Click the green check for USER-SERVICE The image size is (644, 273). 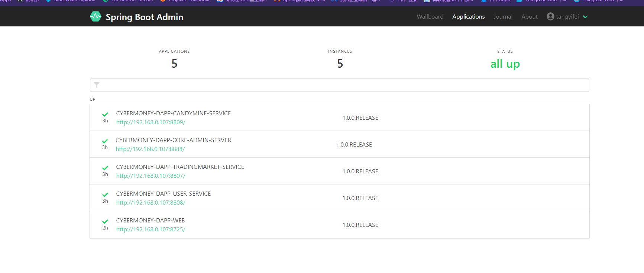point(105,195)
